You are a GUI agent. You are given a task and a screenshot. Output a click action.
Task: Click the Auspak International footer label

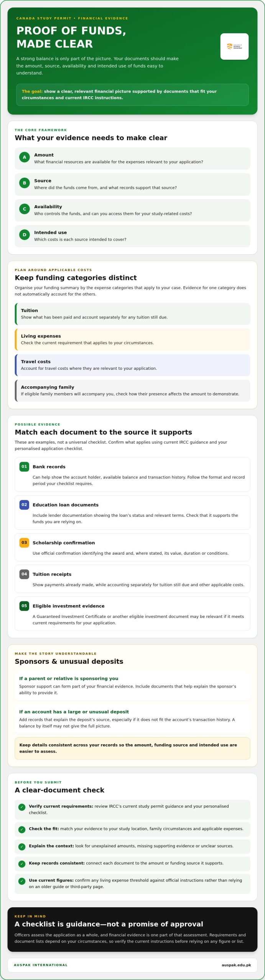[x=41, y=965]
